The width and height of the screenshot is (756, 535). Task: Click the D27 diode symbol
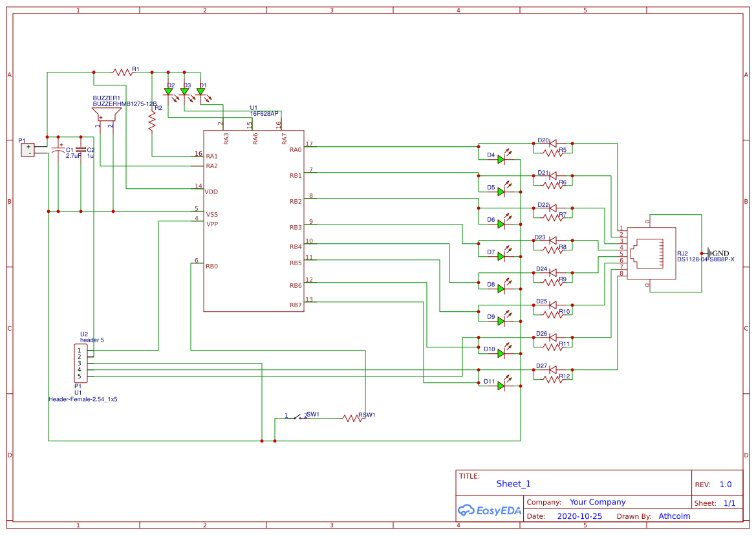click(x=552, y=369)
